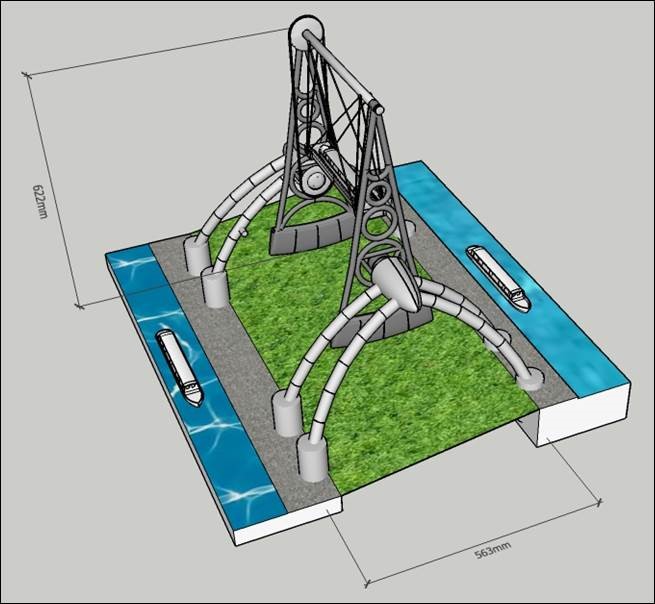Click the horizontal beam at the tower top

pyautogui.click(x=345, y=70)
